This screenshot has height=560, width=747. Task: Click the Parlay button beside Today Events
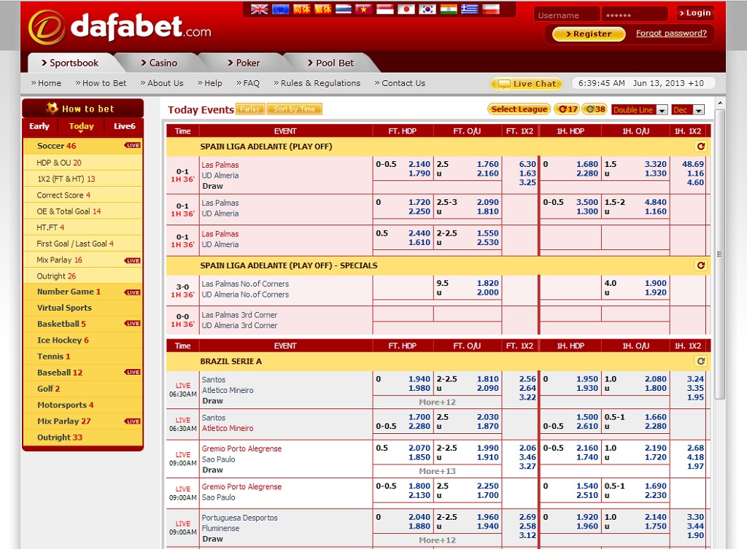point(250,109)
